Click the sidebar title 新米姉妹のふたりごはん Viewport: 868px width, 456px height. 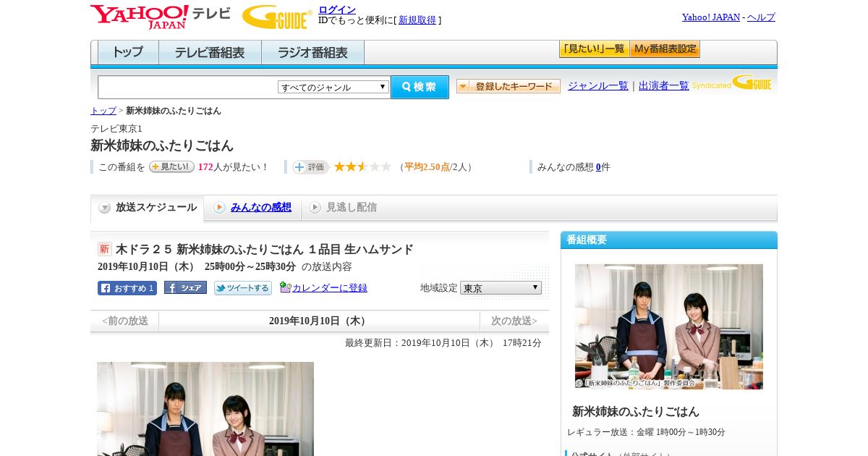(x=636, y=411)
